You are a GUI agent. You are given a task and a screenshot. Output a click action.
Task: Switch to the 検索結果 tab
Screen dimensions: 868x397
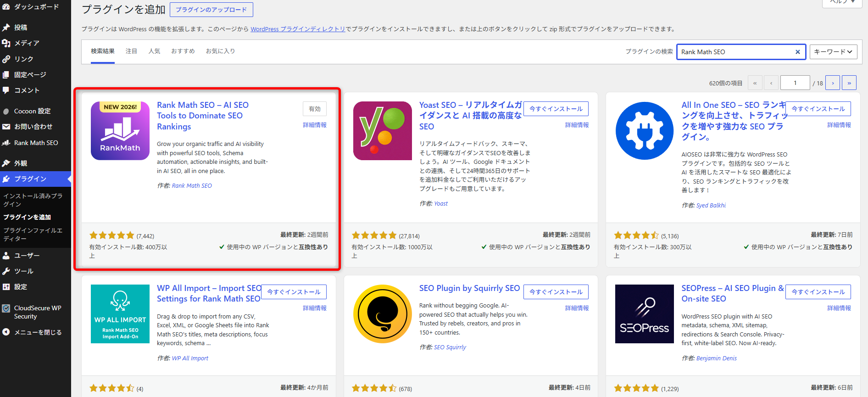[x=103, y=51]
